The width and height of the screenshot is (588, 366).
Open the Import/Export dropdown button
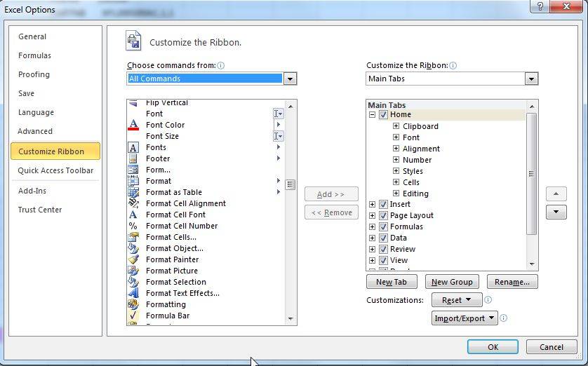pyautogui.click(x=465, y=318)
